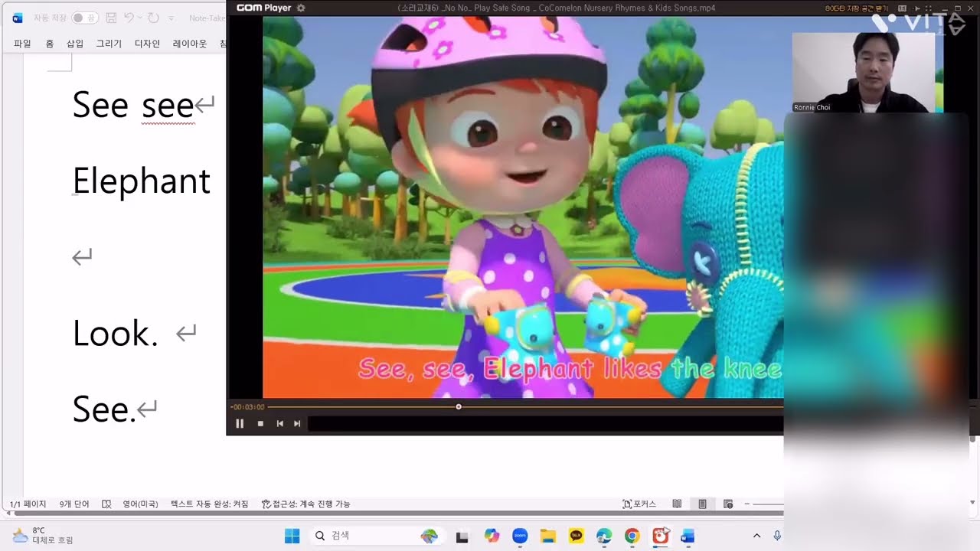The image size is (980, 551).
Task: Stop playback in GOM Player
Action: 260,423
